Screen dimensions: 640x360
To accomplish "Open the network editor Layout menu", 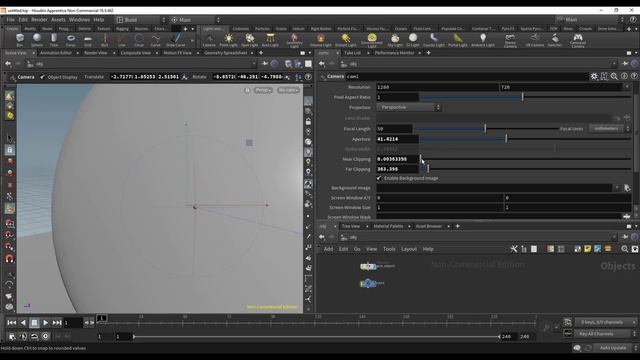I will point(409,249).
